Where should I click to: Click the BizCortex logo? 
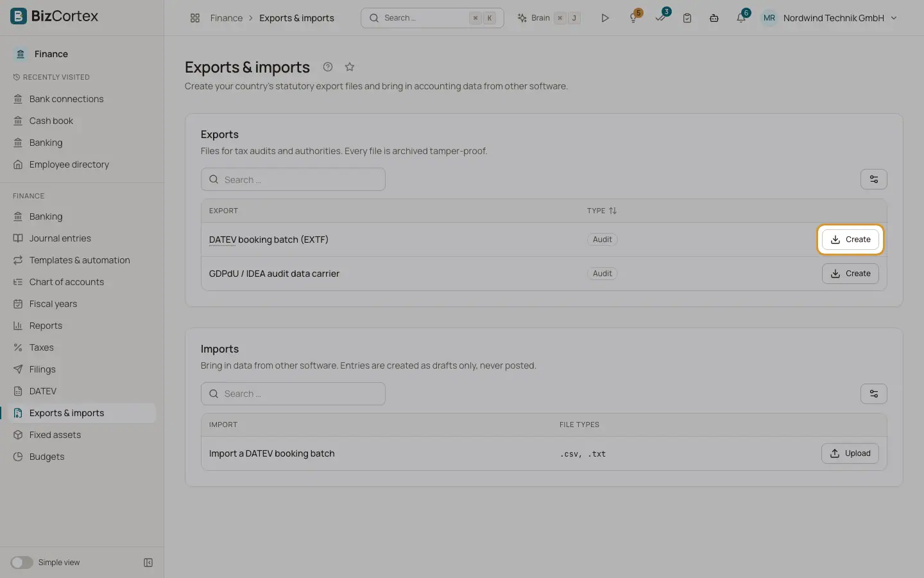pos(55,16)
